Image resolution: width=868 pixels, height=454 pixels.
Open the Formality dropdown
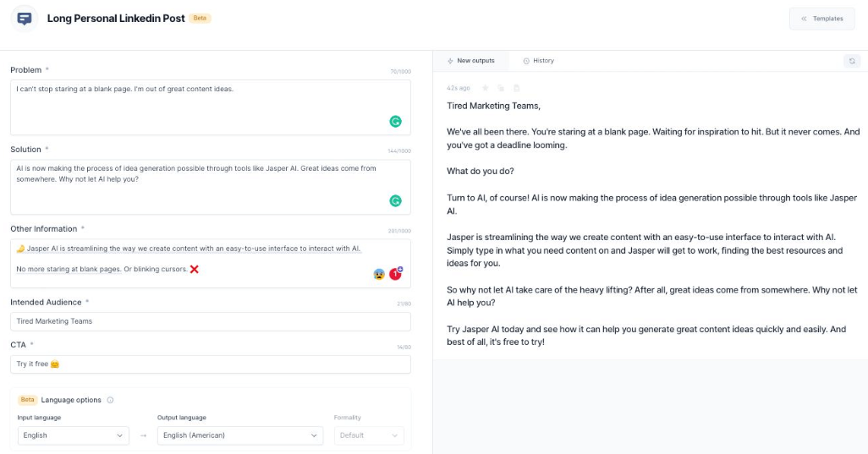pos(369,435)
